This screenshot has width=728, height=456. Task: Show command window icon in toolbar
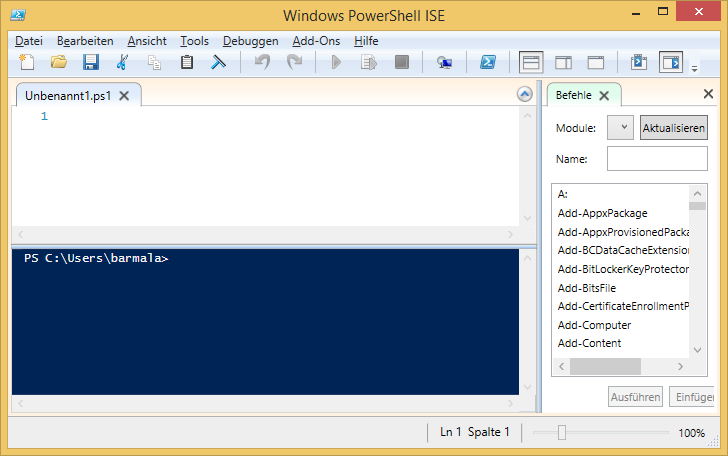[x=639, y=62]
